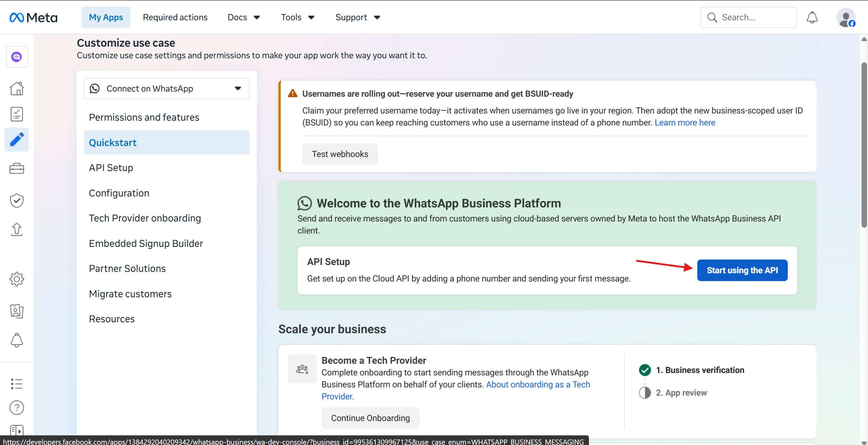Open the sidebar alerts bell icon
Viewport: 868px width, 445px height.
(x=17, y=340)
